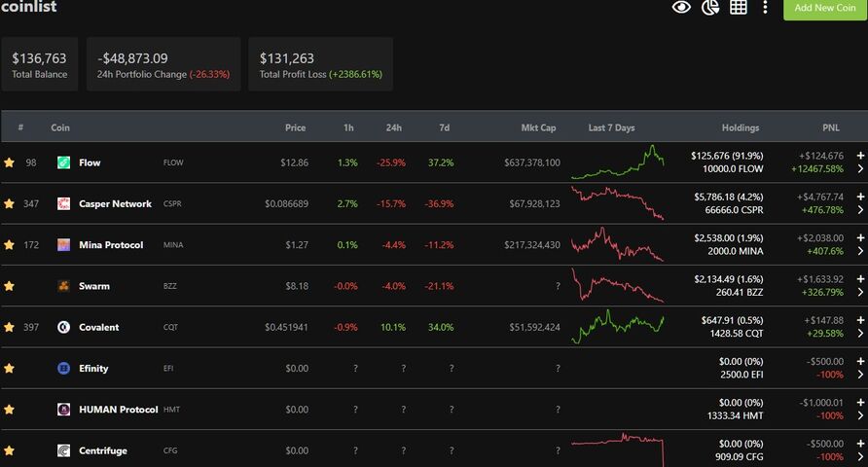Sort table by the # rank column
This screenshot has height=467, width=868.
pos(20,127)
